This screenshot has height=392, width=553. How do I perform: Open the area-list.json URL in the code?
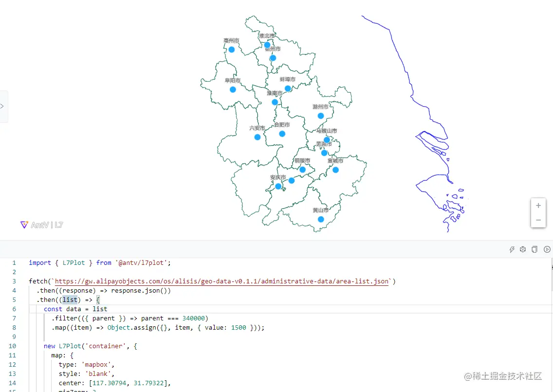[221, 281]
